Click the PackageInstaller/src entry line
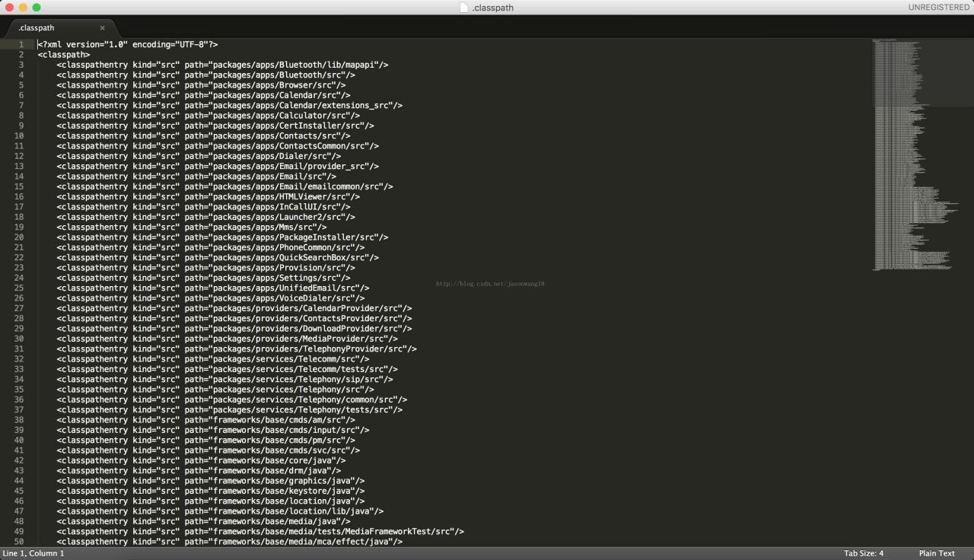Screen dimensions: 974x560 tap(222, 237)
